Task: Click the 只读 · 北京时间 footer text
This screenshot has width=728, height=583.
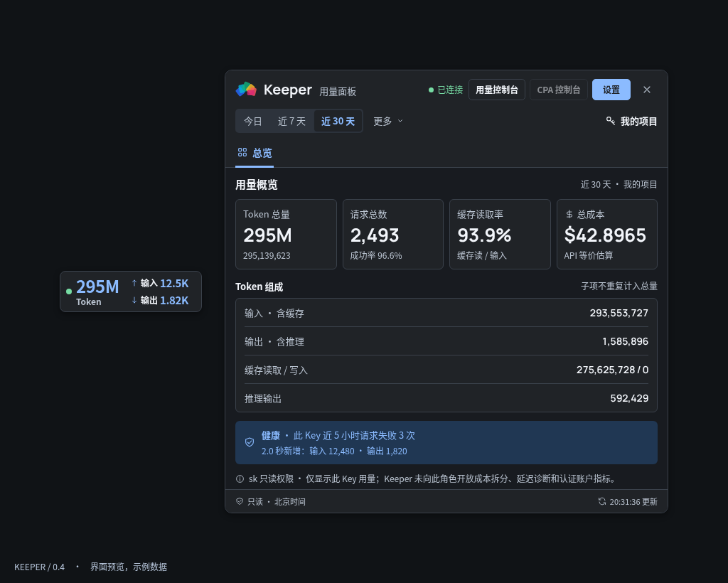Action: tap(277, 502)
